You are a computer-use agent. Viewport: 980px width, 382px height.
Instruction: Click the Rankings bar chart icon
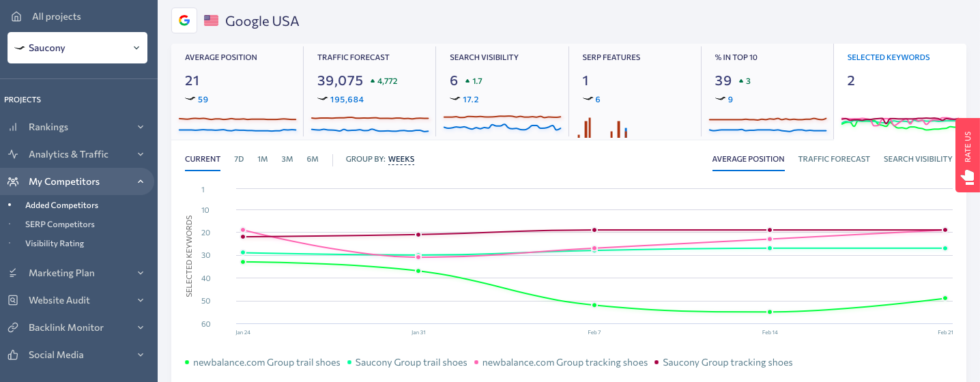point(13,127)
